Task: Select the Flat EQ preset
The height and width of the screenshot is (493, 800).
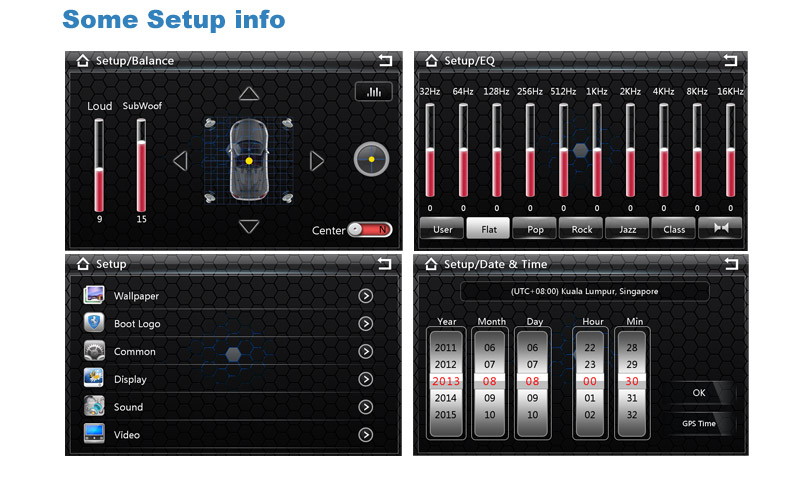Action: click(x=489, y=229)
